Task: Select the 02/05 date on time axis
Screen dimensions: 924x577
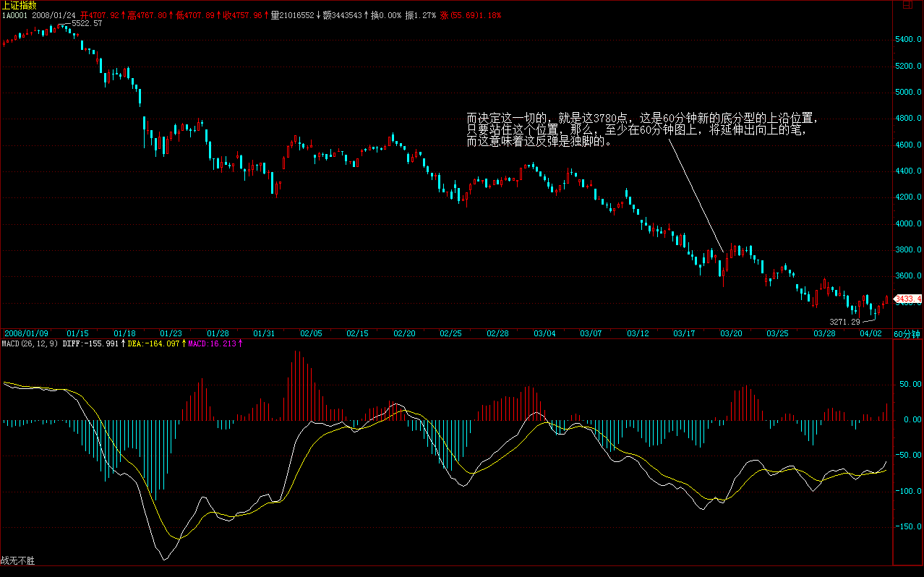Action: tap(312, 333)
